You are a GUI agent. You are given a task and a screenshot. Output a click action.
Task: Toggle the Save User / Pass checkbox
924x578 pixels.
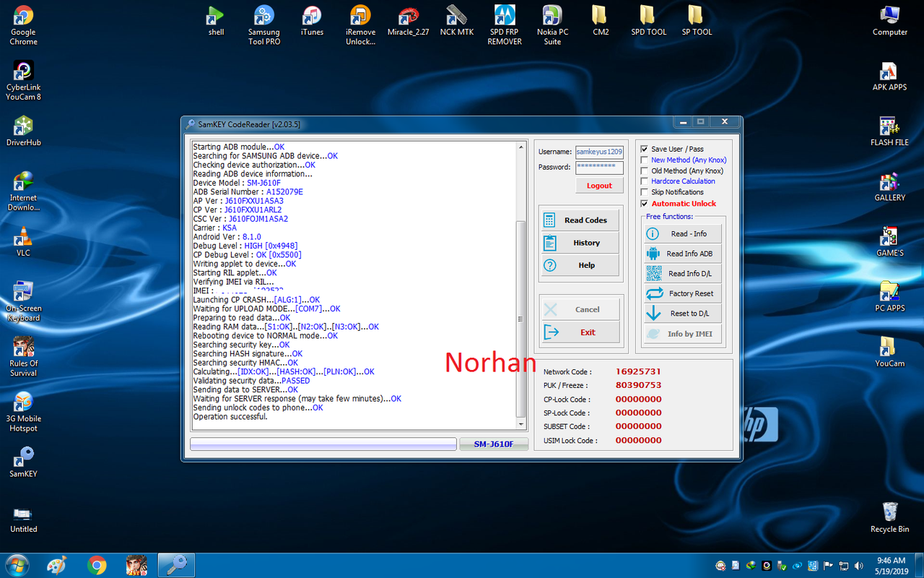(645, 149)
